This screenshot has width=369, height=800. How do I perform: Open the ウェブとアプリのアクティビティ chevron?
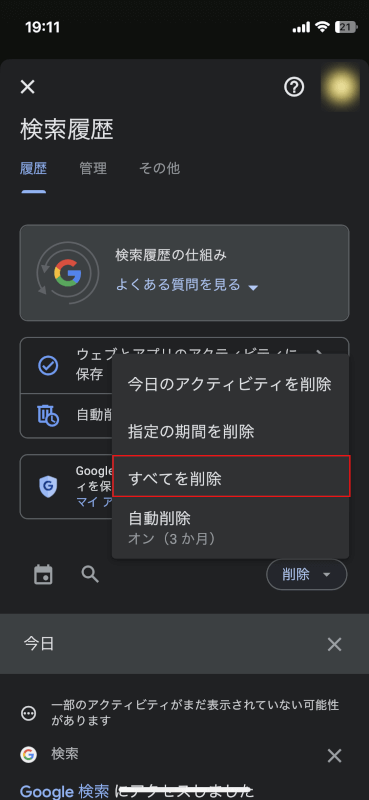click(319, 353)
